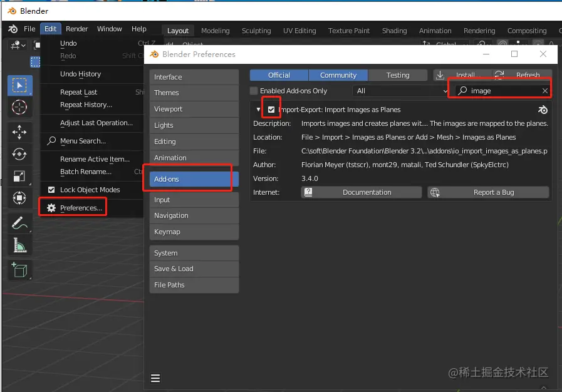Screen dimensions: 562x392
Task: Click the search magnifier icon in add-on filter
Action: coord(463,91)
